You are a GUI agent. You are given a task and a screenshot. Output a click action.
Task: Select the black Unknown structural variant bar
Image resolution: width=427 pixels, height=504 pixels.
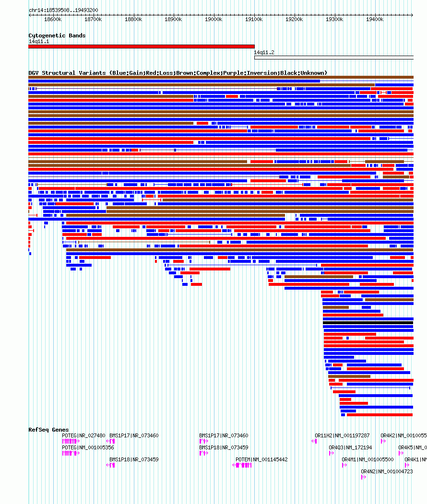point(368,323)
